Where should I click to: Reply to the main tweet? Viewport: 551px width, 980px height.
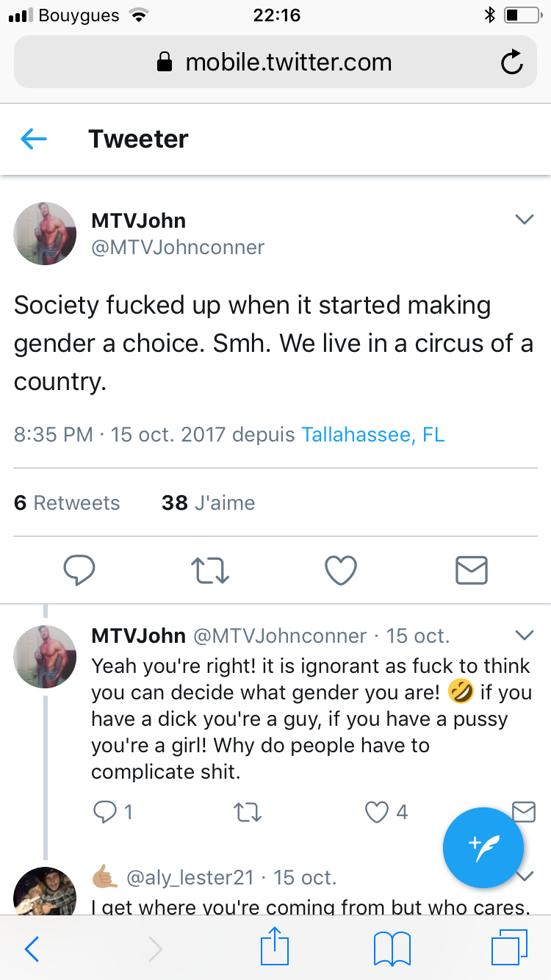coord(79,570)
